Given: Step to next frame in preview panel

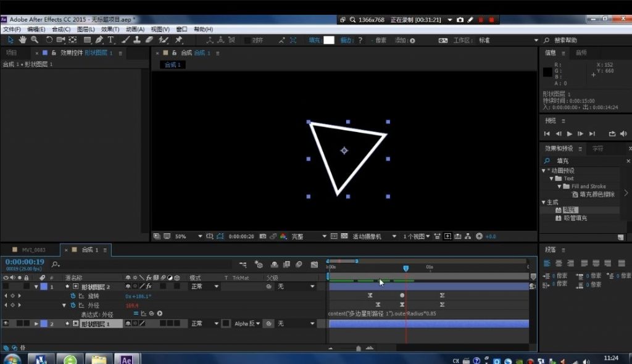Looking at the screenshot, I should coord(580,134).
